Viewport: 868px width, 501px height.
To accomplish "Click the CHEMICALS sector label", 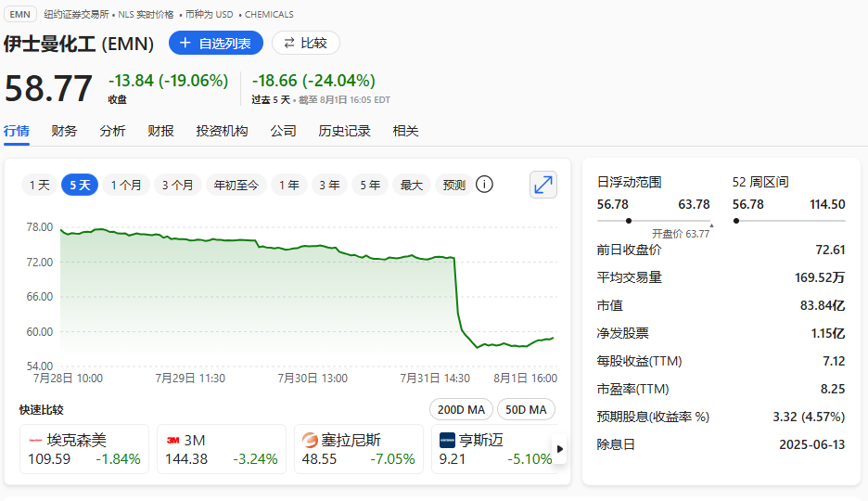I will tap(269, 15).
